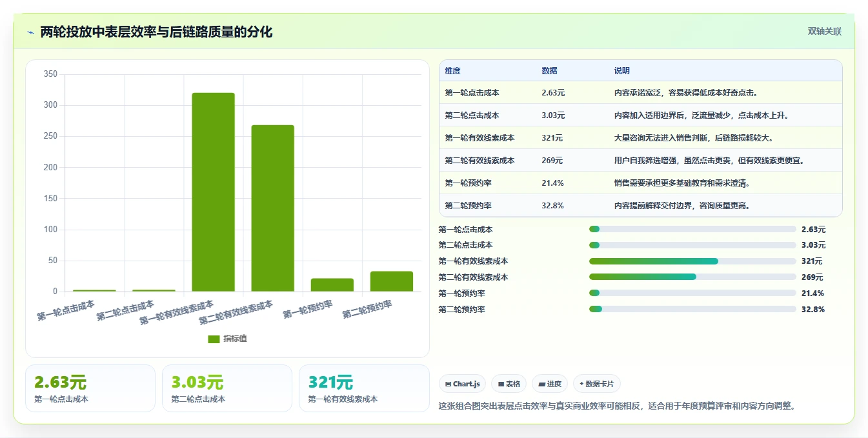Click the 第一轮有效线索成本 bar in the chart
The image size is (868, 438).
(x=213, y=192)
